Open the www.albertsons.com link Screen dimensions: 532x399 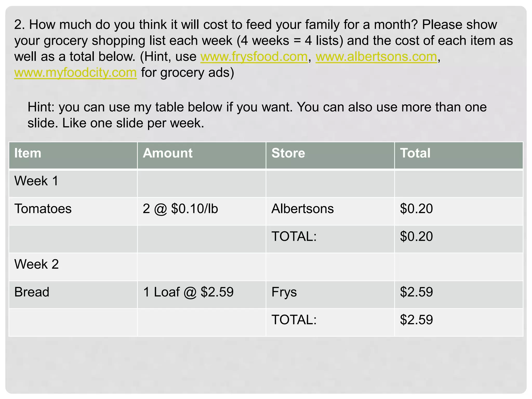[376, 57]
